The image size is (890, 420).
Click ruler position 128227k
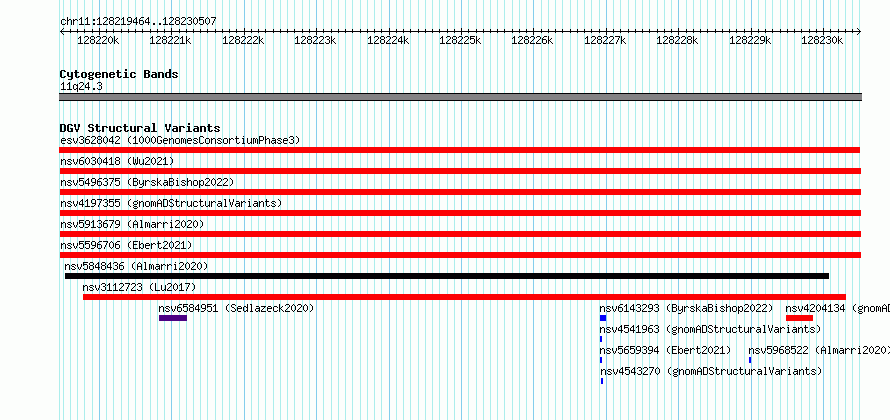pos(605,40)
